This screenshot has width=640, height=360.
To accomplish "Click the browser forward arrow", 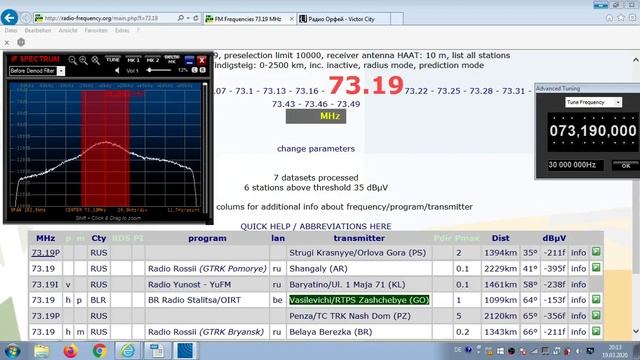I will click(26, 18).
